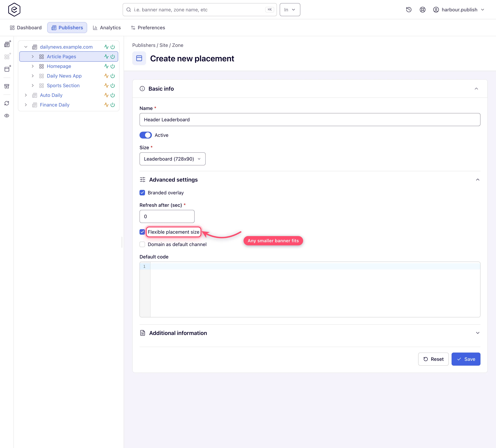
Task: Collapse the Basic info section
Action: point(476,89)
